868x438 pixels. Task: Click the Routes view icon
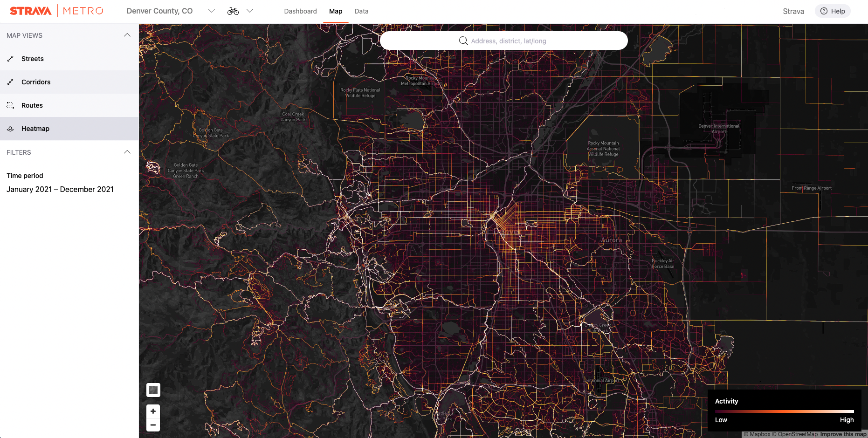[x=10, y=105]
